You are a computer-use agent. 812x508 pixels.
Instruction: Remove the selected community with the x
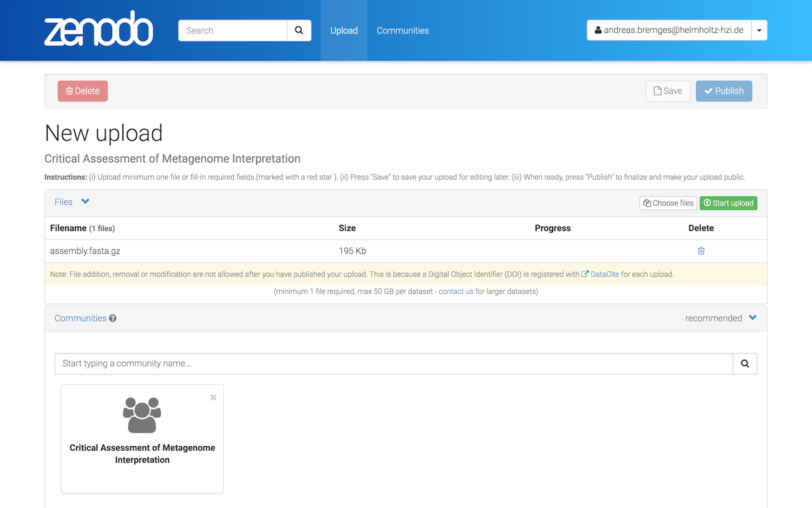tap(213, 398)
